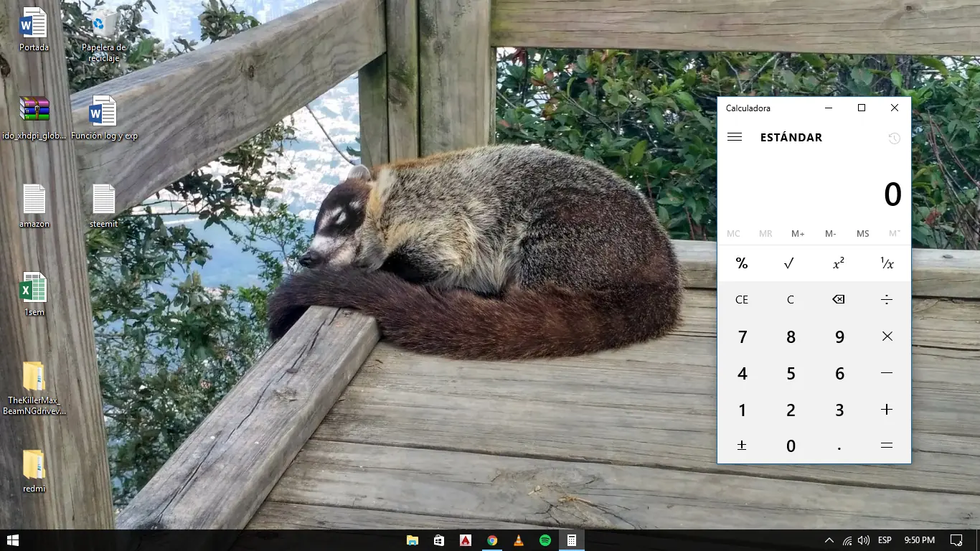980x551 pixels.
Task: Select the Función log y exp document
Action: tap(104, 118)
